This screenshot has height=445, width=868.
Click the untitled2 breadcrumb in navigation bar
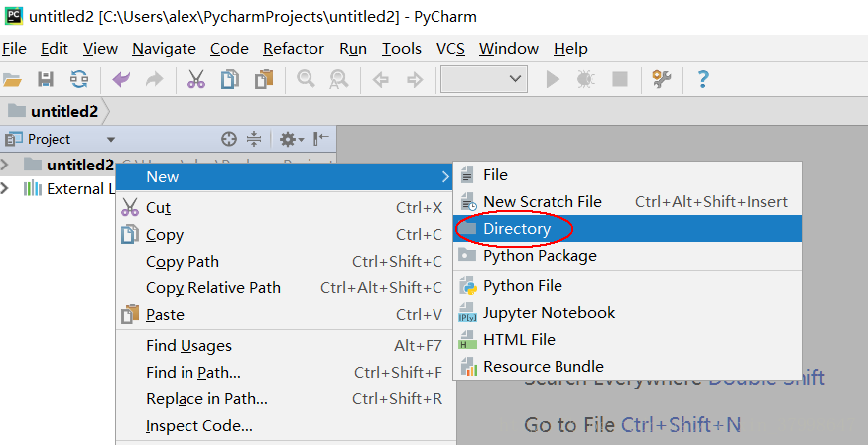click(x=63, y=111)
